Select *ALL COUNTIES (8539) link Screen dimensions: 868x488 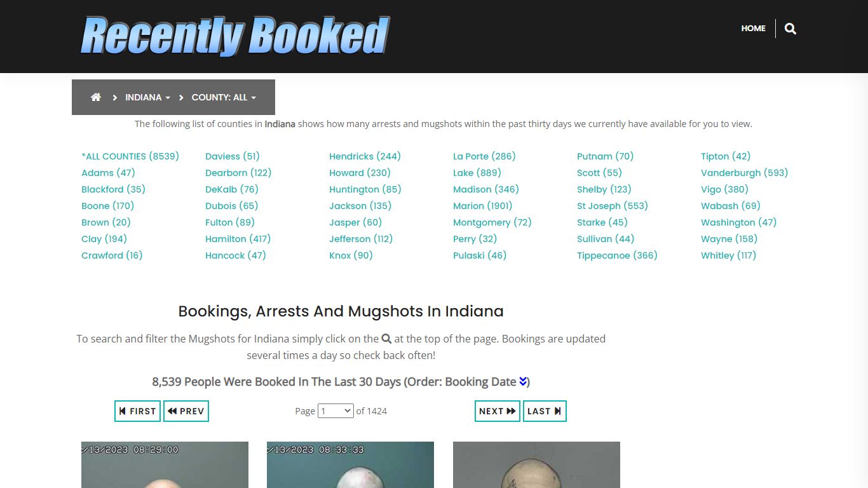130,156
